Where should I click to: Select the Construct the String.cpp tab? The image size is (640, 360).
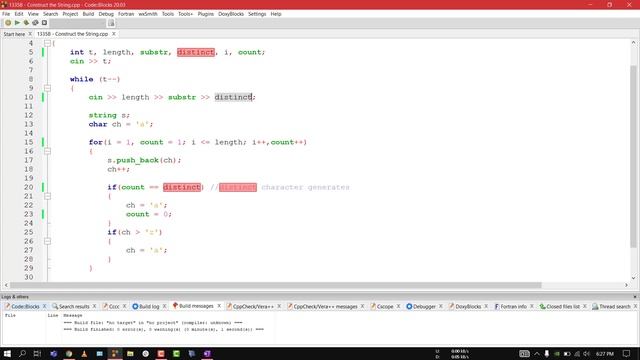73,34
